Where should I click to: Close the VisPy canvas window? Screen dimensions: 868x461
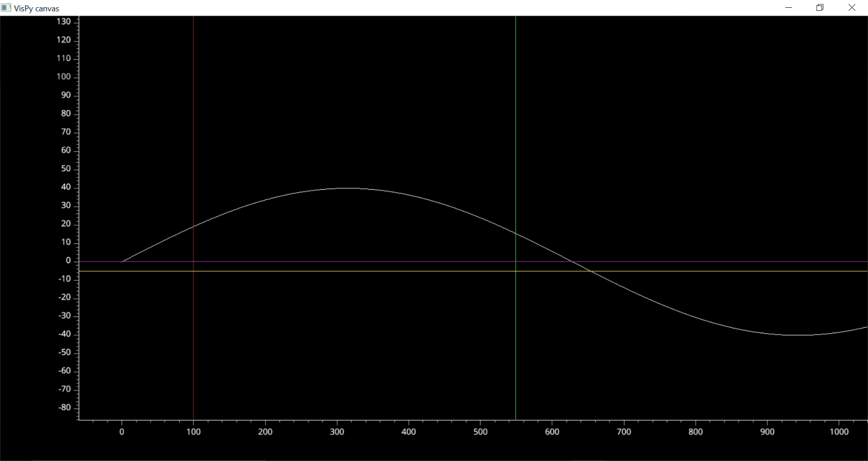click(852, 8)
